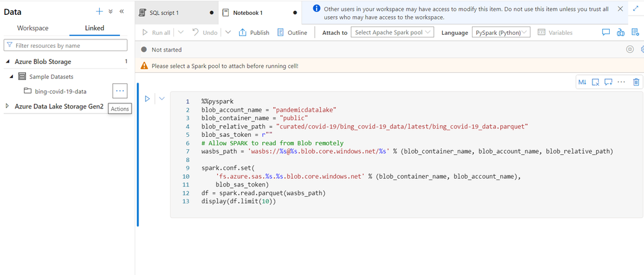Publish the notebook
644x275 pixels.
(254, 32)
